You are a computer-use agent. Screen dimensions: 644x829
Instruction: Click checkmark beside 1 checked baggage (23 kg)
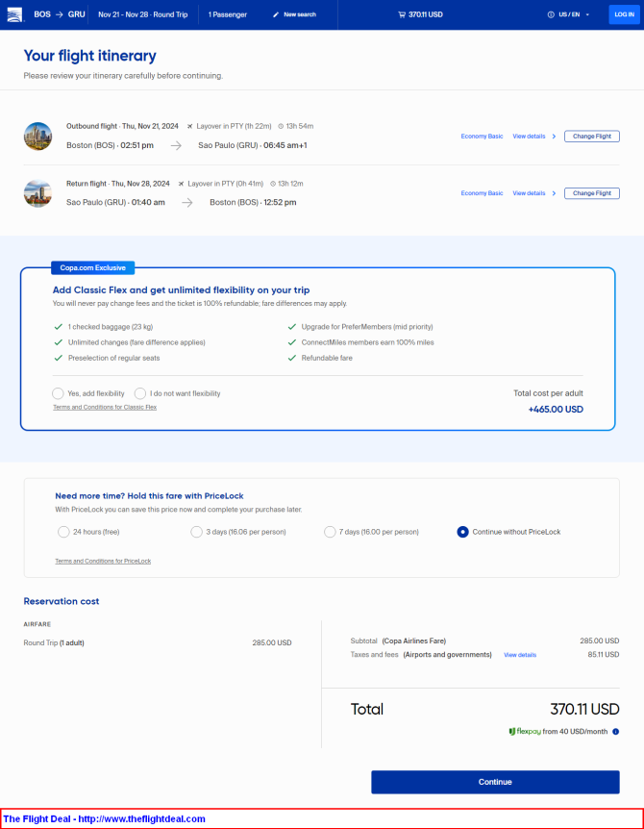pyautogui.click(x=59, y=327)
